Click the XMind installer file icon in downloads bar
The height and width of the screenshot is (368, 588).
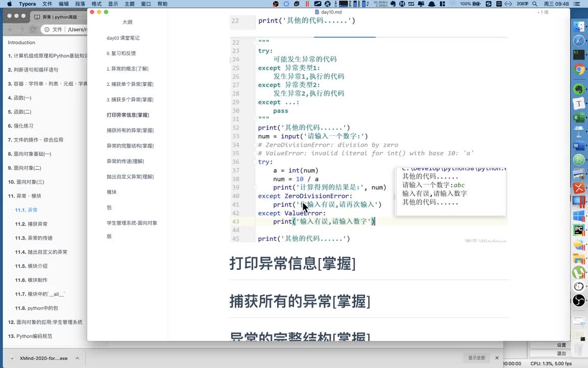click(x=12, y=358)
